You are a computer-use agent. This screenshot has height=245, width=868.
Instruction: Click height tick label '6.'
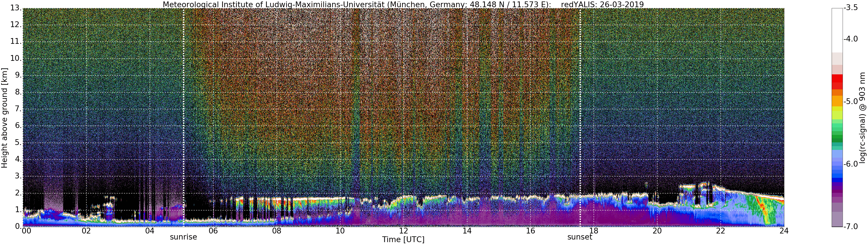18,126
